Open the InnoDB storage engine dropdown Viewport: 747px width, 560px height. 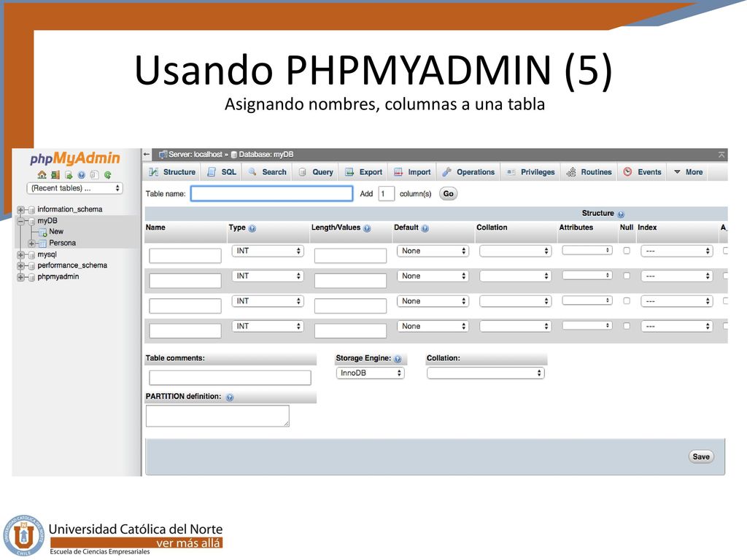pyautogui.click(x=370, y=373)
